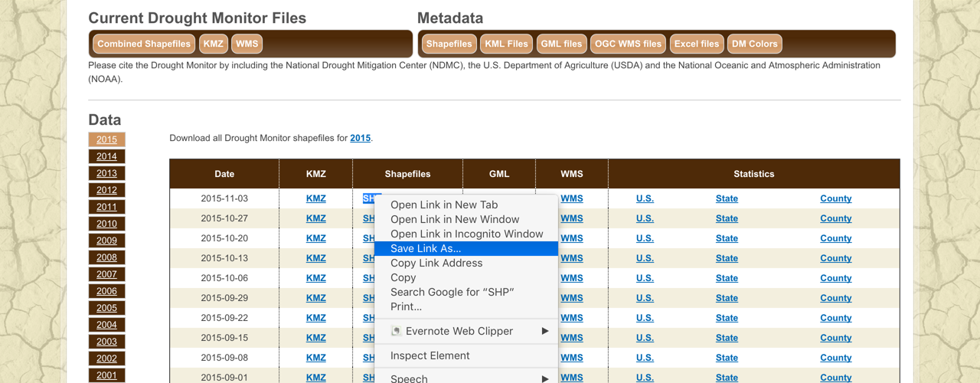Click the 2015 link in download sentence
The height and width of the screenshot is (383, 980).
click(360, 138)
